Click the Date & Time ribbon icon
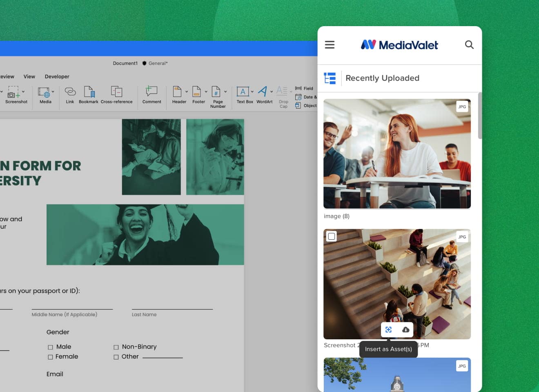 coord(298,97)
